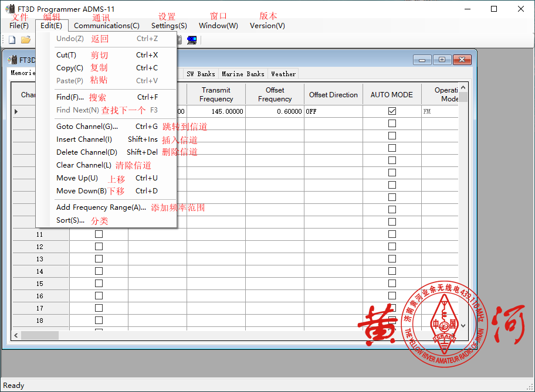Uncheck AUTO MODE for the first channel

pos(392,111)
